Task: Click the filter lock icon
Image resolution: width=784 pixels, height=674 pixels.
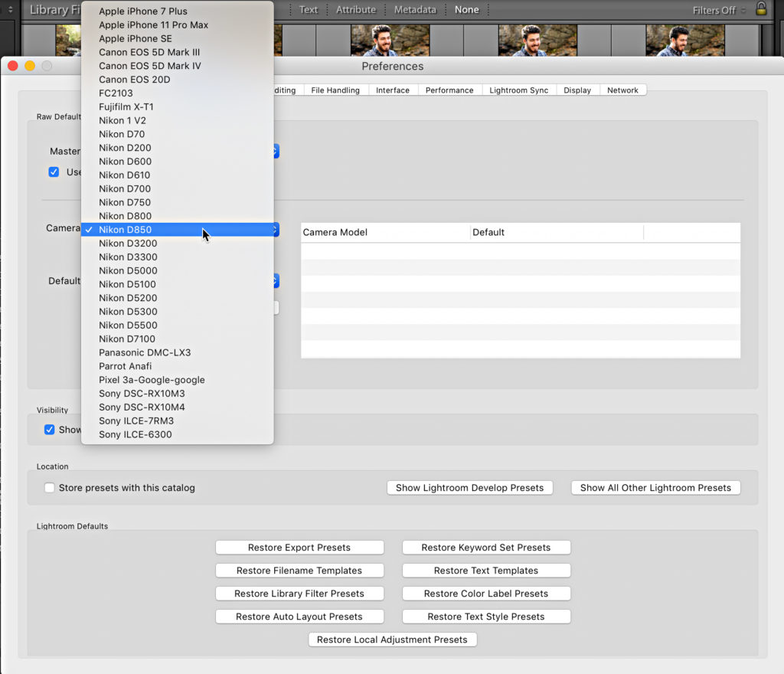Action: [761, 8]
